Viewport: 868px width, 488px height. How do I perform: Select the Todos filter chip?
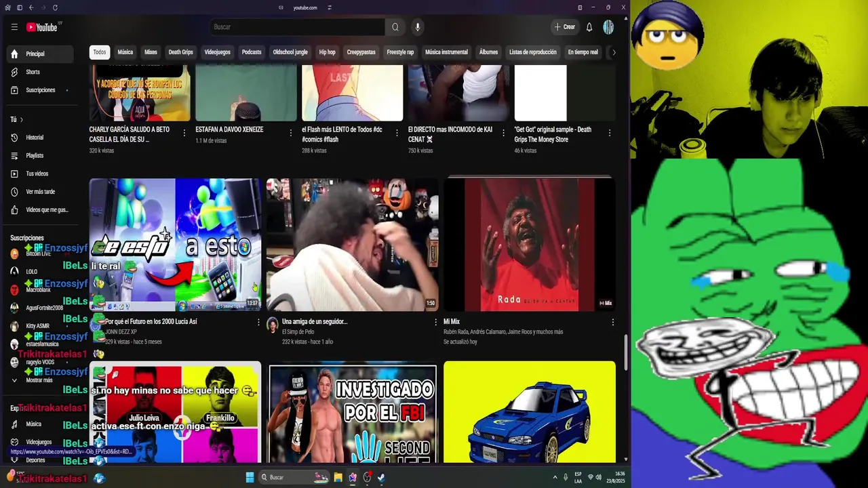tap(100, 52)
